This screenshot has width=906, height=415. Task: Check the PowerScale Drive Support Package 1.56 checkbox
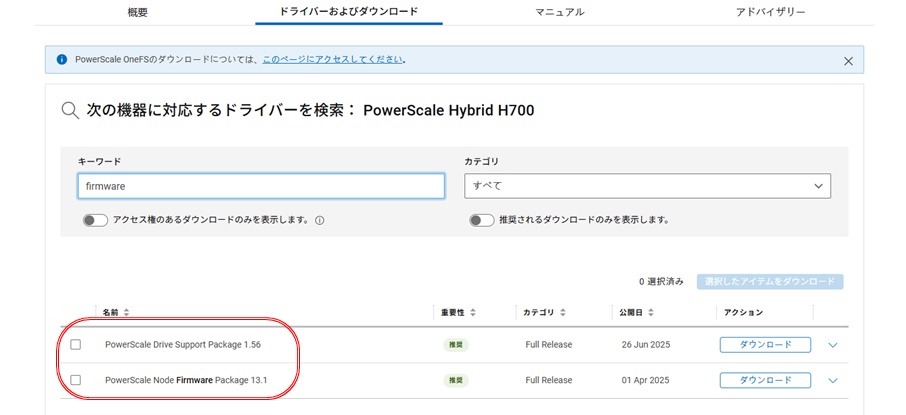(76, 344)
